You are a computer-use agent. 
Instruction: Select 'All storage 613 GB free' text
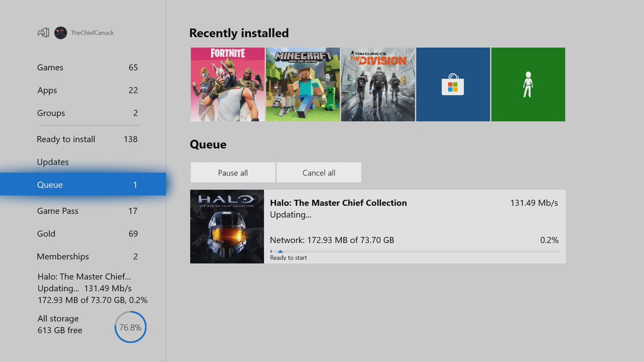tap(60, 324)
